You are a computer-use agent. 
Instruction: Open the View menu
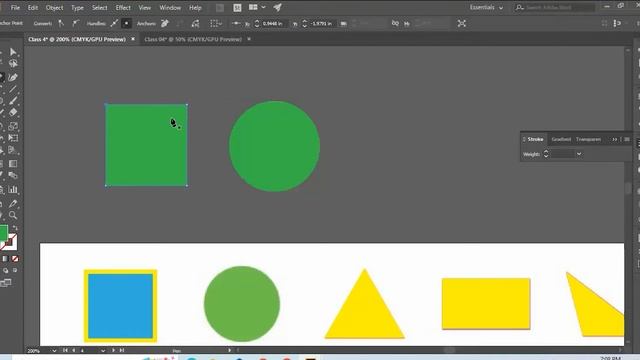coord(144,8)
